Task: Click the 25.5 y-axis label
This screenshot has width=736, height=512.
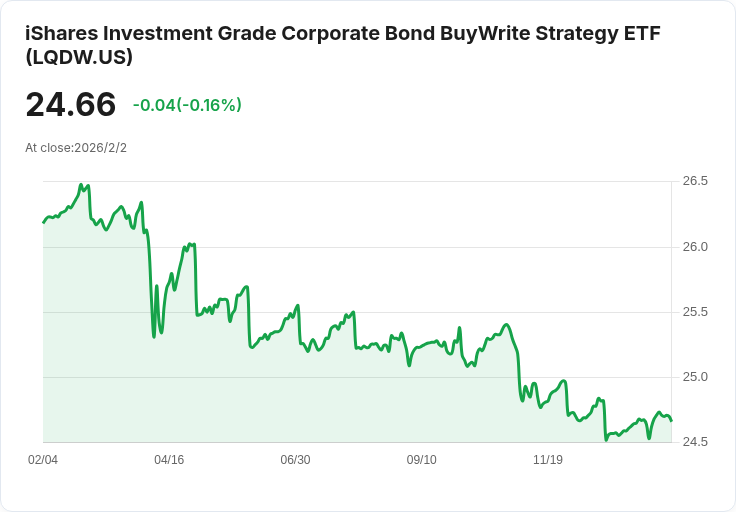Action: pos(695,312)
